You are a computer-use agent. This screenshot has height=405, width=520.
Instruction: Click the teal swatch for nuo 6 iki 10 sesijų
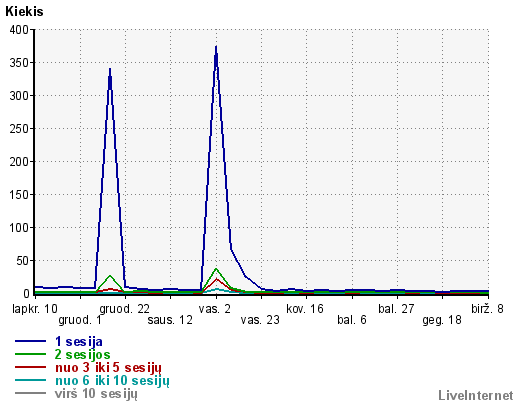(x=30, y=380)
